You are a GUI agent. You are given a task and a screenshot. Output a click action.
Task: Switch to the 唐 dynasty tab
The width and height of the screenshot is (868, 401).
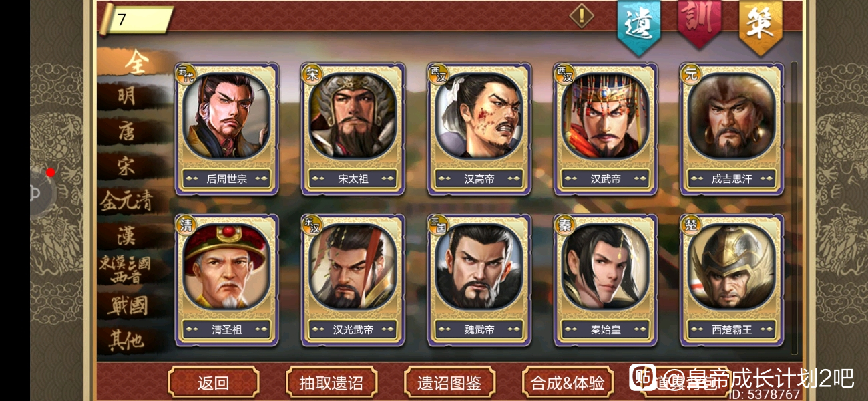[x=127, y=131]
